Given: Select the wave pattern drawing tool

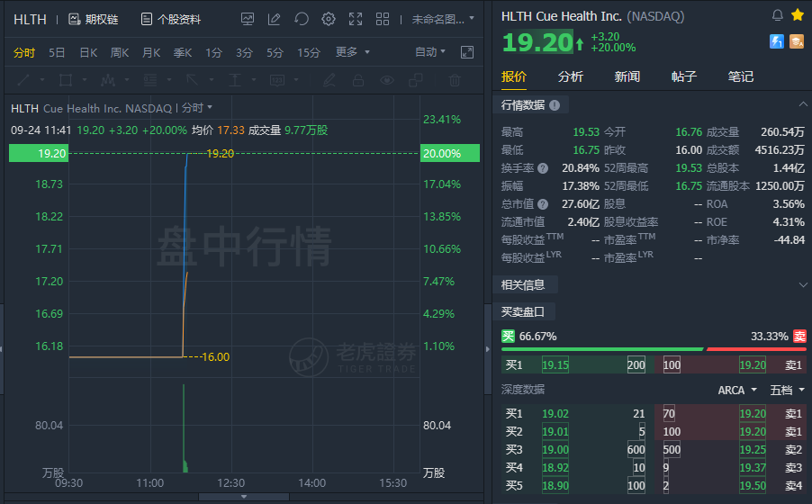Looking at the screenshot, I should 108,80.
